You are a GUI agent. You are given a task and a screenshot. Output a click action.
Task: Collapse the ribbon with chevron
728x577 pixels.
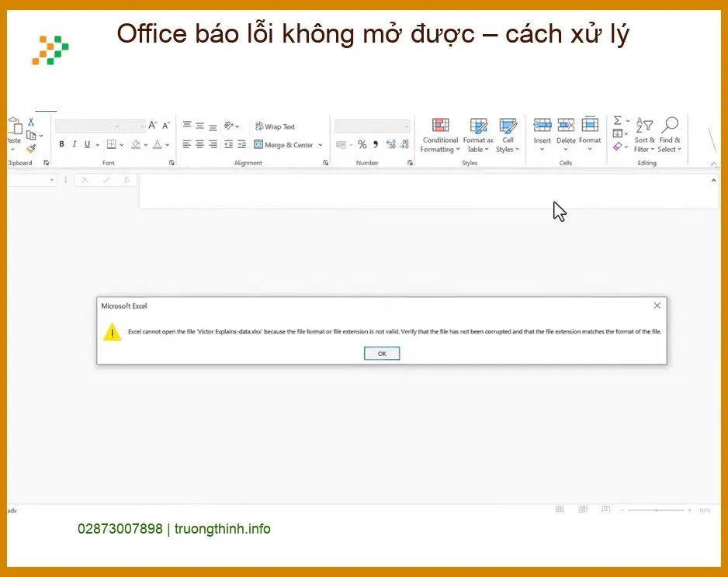(714, 164)
